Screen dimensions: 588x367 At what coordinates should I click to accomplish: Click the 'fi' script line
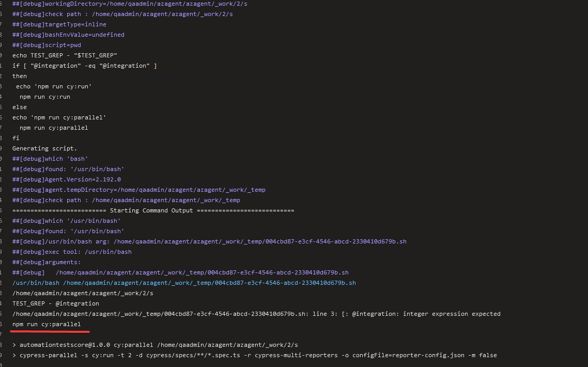pos(16,138)
